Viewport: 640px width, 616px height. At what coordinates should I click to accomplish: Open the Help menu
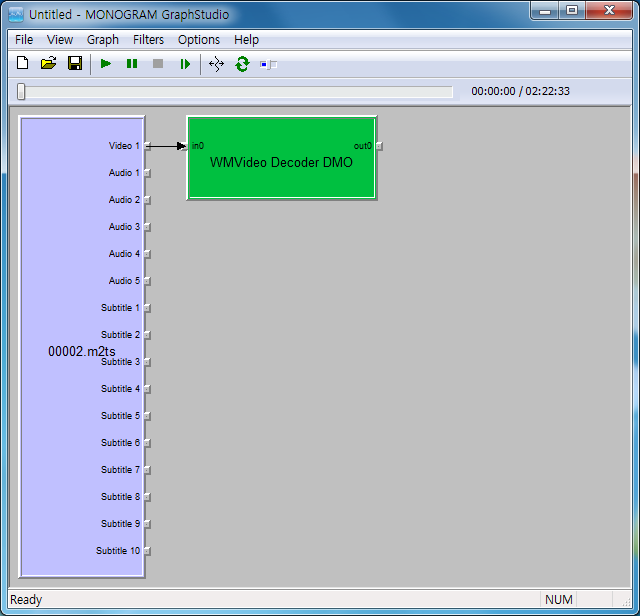(247, 40)
